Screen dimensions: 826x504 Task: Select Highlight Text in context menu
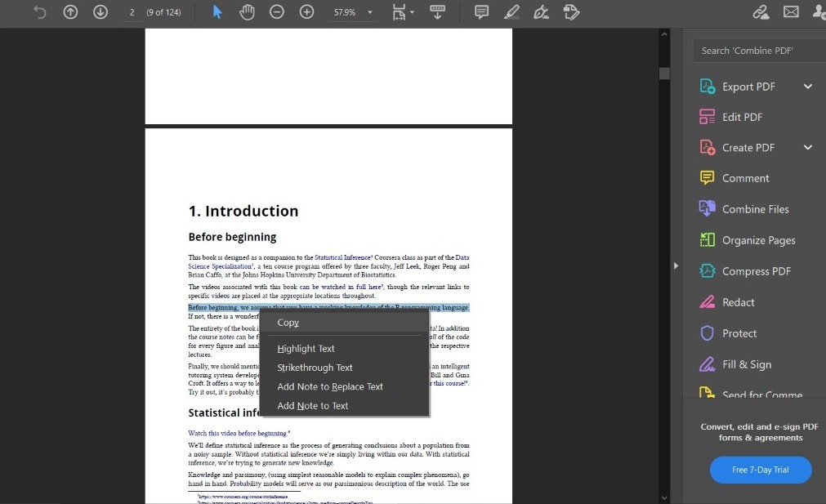click(306, 349)
